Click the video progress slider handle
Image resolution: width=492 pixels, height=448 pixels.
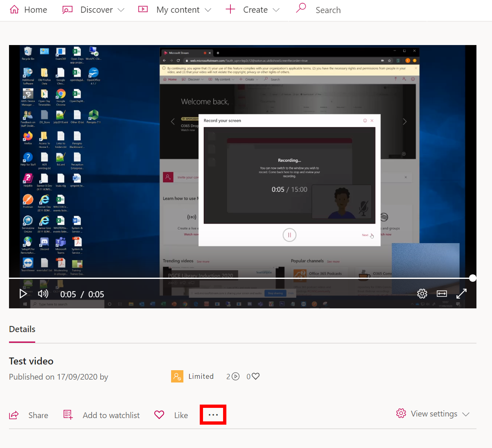pyautogui.click(x=473, y=278)
